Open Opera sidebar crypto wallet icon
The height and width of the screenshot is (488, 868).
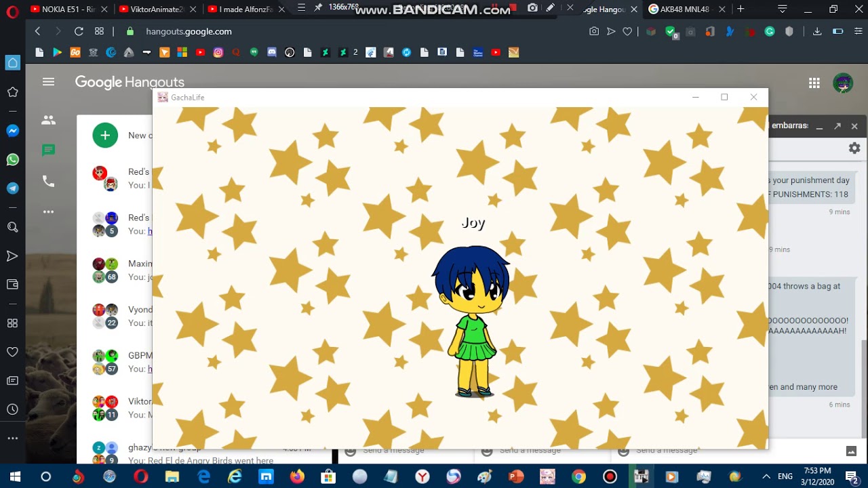pos(12,284)
